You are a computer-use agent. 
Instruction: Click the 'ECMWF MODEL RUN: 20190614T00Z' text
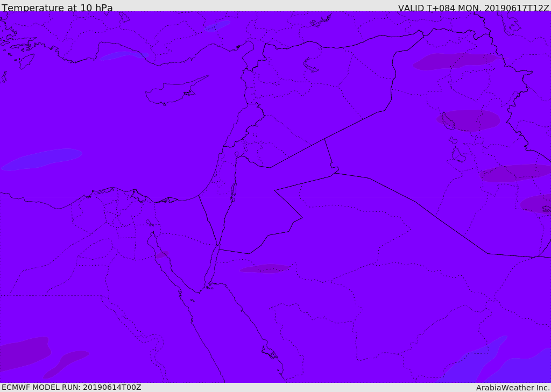(x=72, y=388)
